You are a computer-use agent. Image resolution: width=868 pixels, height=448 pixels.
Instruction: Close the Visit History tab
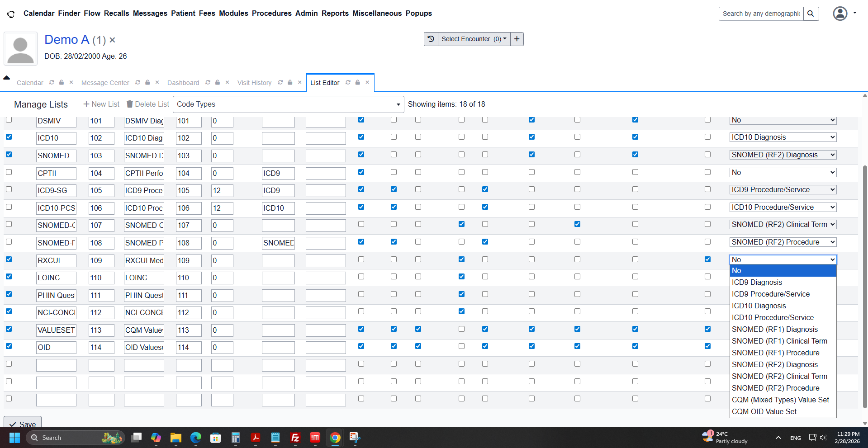click(299, 82)
